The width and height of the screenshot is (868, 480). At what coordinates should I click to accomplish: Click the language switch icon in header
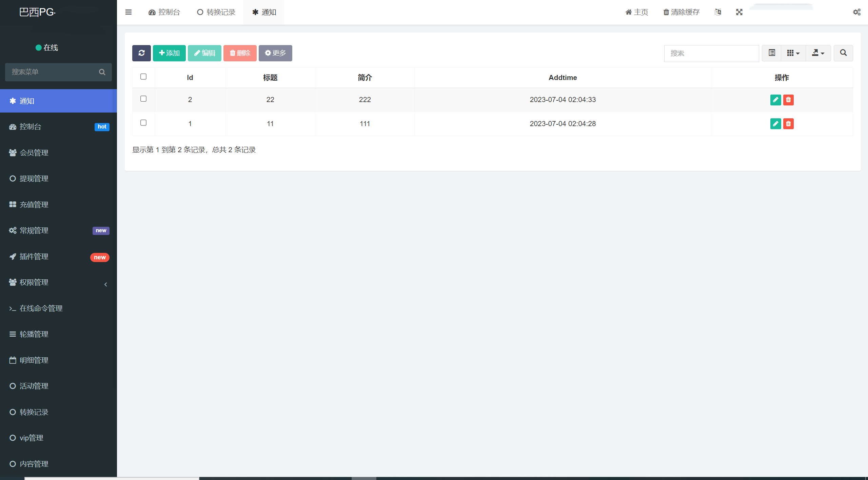[718, 12]
